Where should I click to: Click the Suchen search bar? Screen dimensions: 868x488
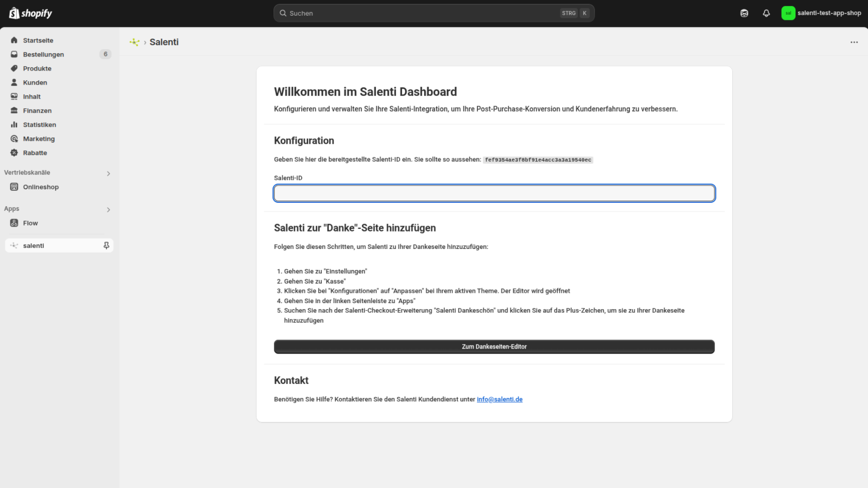pyautogui.click(x=434, y=13)
